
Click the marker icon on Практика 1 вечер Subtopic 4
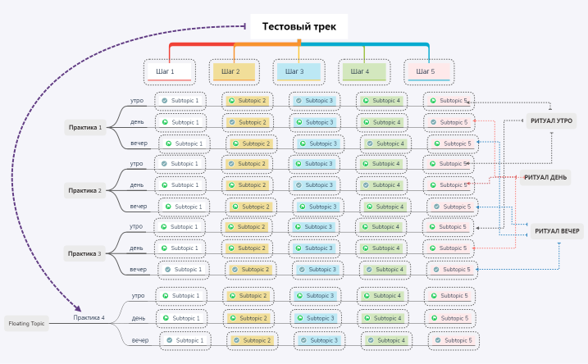click(371, 143)
